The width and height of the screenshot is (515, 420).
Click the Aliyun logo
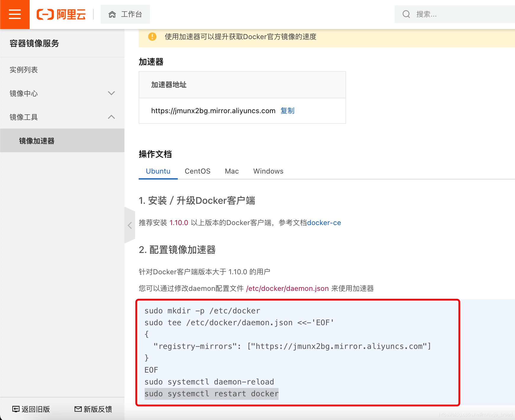[61, 14]
